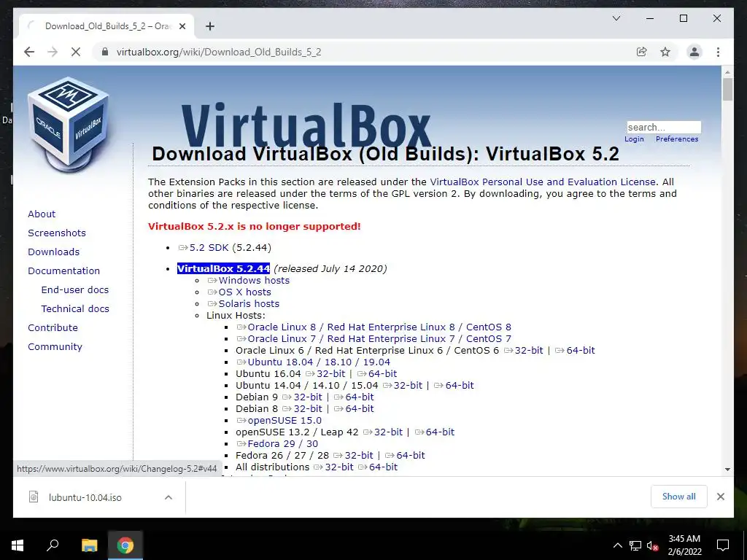747x560 pixels.
Task: Open About in the sidebar
Action: click(x=42, y=214)
